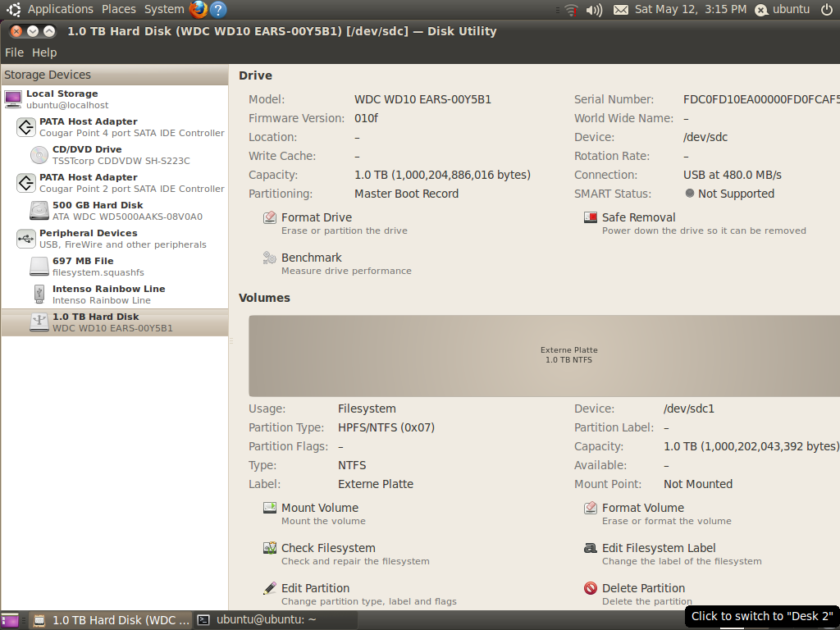This screenshot has width=840, height=630.
Task: Select the Local Storage entry
Action: pyautogui.click(x=115, y=99)
